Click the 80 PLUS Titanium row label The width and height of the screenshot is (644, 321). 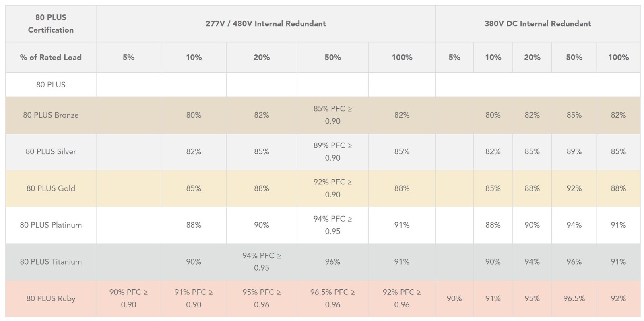tap(51, 261)
